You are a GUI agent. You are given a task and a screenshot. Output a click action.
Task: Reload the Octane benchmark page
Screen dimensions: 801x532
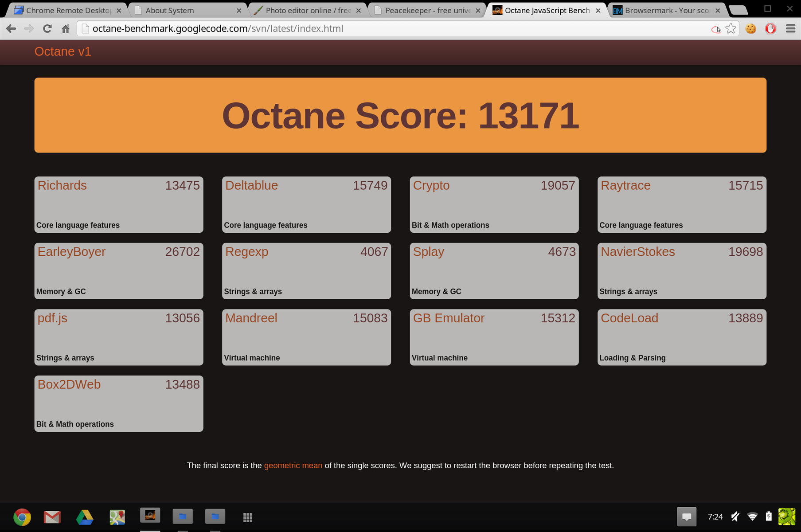point(47,29)
